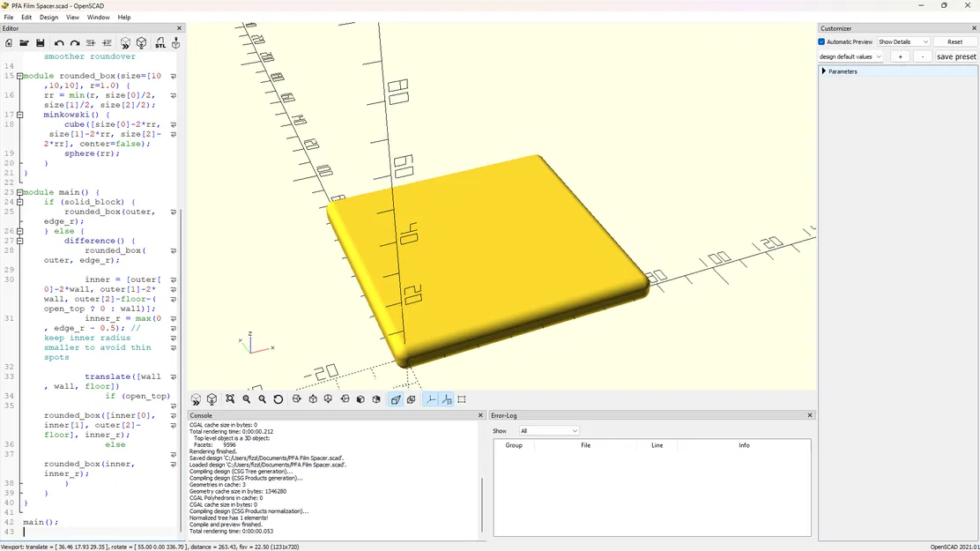980x551 pixels.
Task: Open the Window menu
Action: pyautogui.click(x=98, y=18)
